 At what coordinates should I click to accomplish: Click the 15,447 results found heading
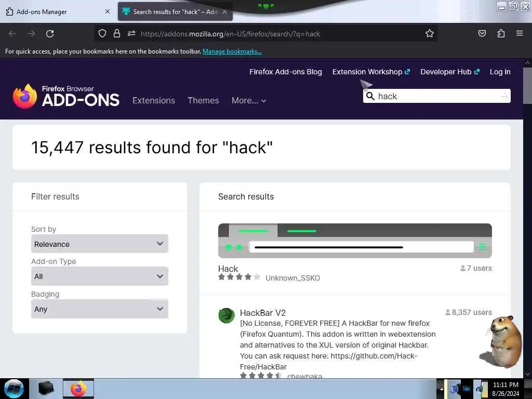(x=152, y=147)
